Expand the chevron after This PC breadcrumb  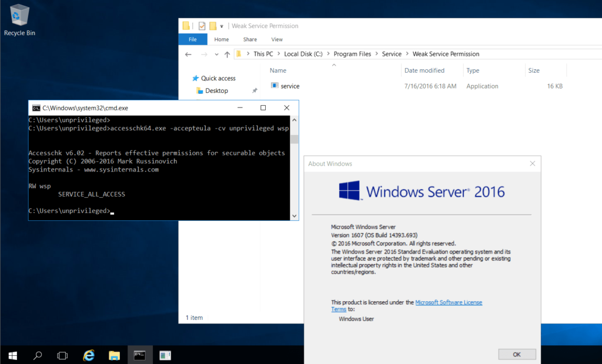279,54
